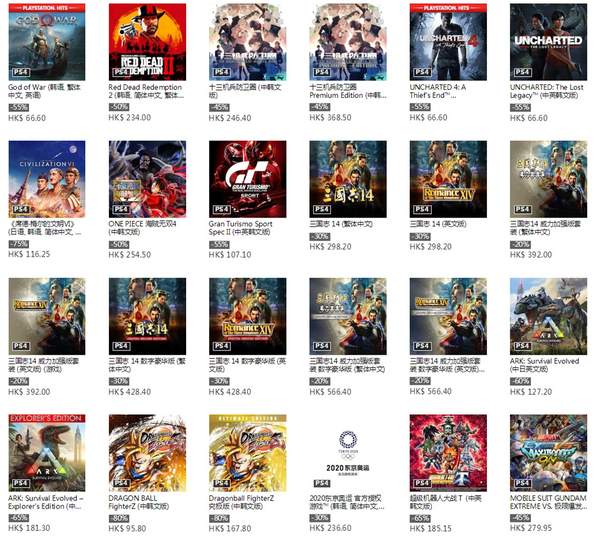This screenshot has width=600, height=538.
Task: Open the God of War game cover
Action: [47, 42]
